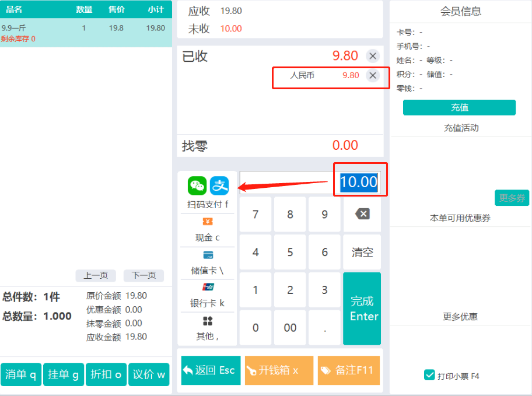Click 折扣 o discount button
The width and height of the screenshot is (532, 396).
[106, 374]
